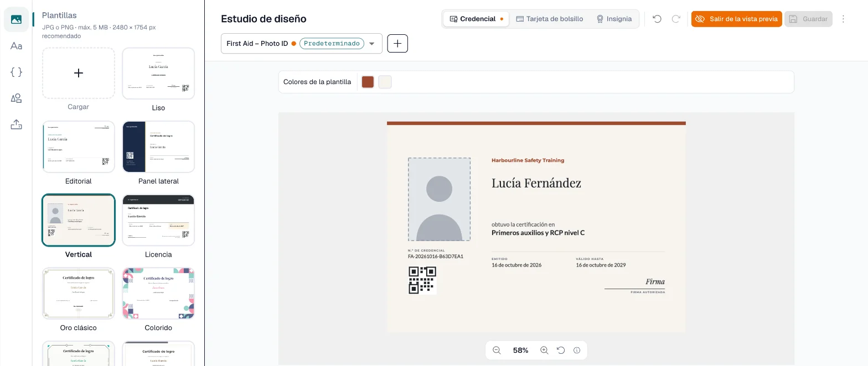The height and width of the screenshot is (366, 868).
Task: Click the undo arrow icon
Action: (657, 19)
